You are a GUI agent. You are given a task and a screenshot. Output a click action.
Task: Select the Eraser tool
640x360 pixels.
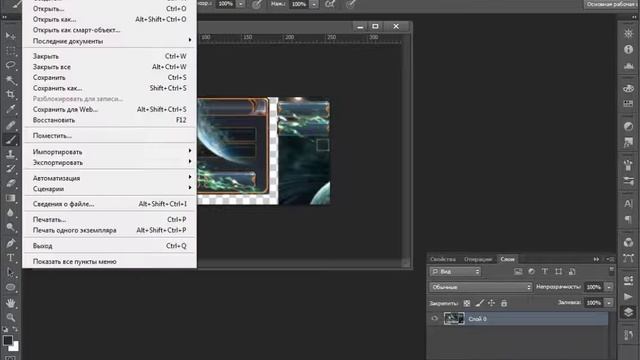click(11, 183)
